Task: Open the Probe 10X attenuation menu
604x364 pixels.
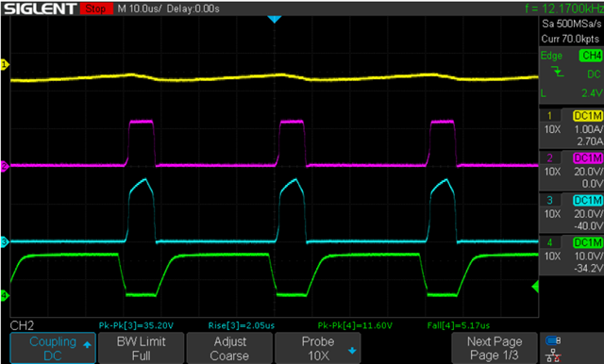Action: [318, 348]
